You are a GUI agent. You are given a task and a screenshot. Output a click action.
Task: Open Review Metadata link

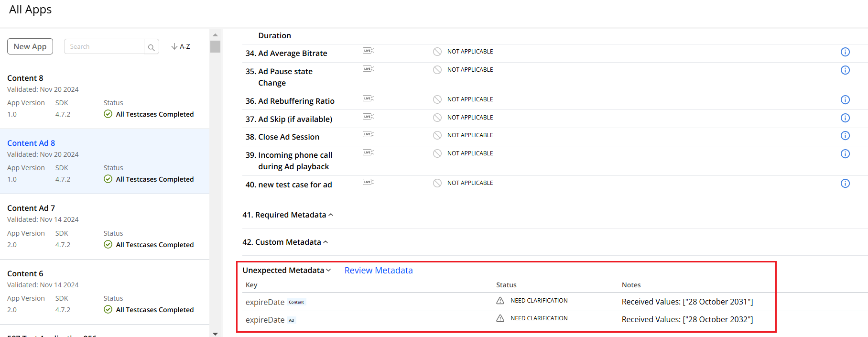[379, 270]
